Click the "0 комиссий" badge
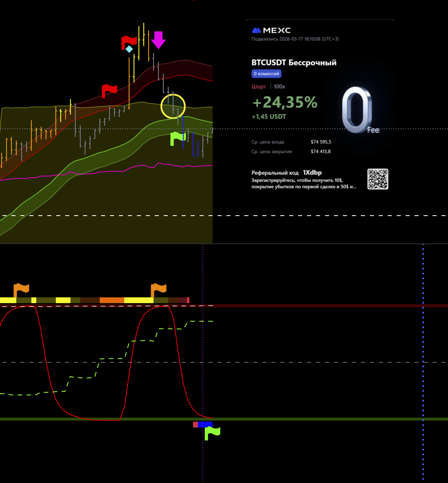The height and width of the screenshot is (483, 448). point(266,74)
